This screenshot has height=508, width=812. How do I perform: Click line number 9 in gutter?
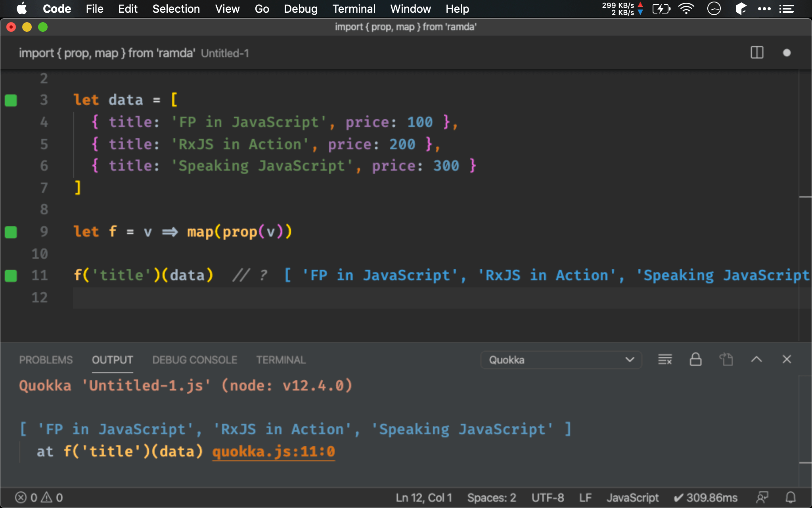[x=44, y=231]
